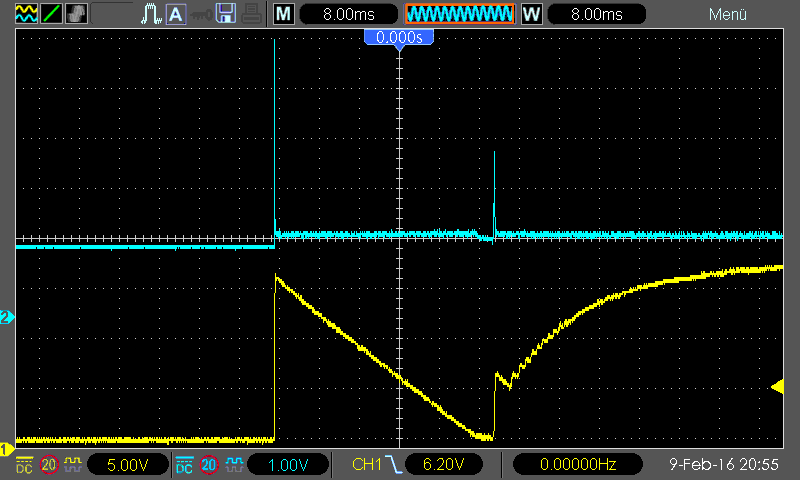Click the cyan channel 2 ground marker
Viewport: 800px width, 480px height.
click(7, 317)
